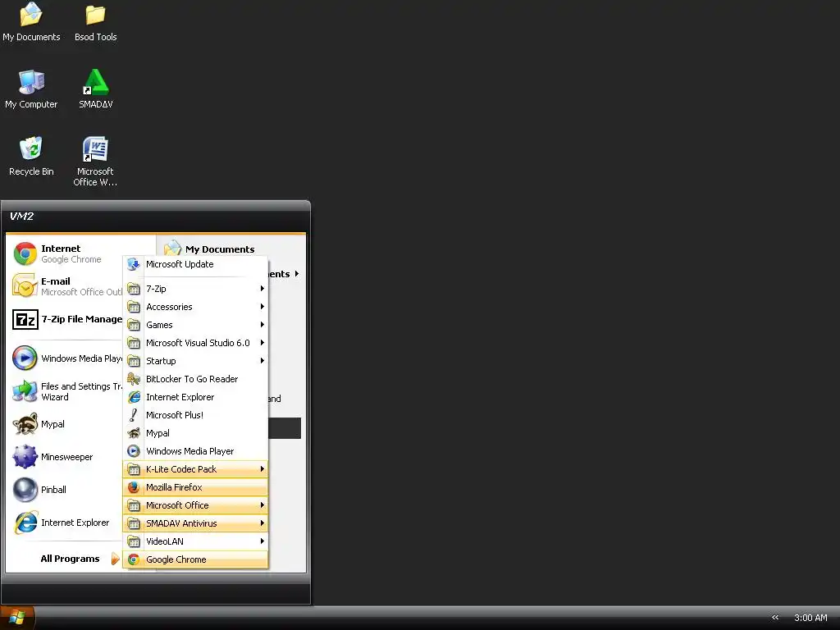Screen dimensions: 840x630
Task: Click the Outlook icon beside E-mail
Action: pyautogui.click(x=25, y=286)
